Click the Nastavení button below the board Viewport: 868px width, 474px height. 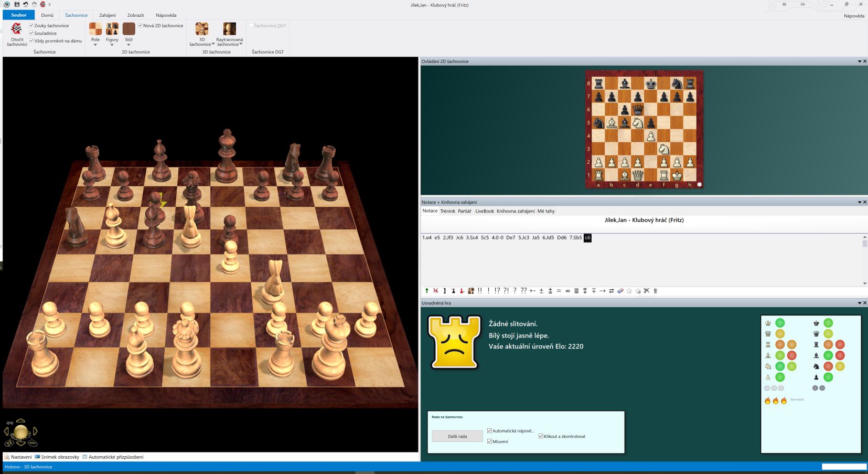[18, 457]
